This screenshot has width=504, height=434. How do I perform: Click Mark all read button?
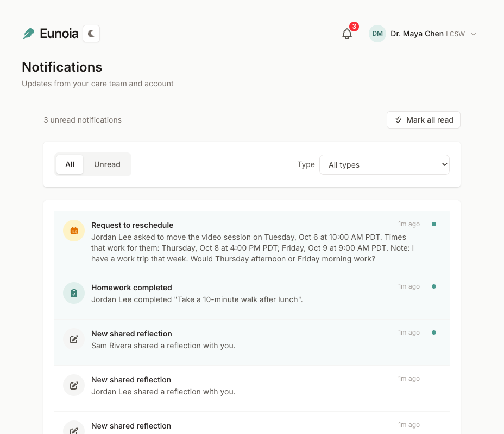click(x=423, y=120)
